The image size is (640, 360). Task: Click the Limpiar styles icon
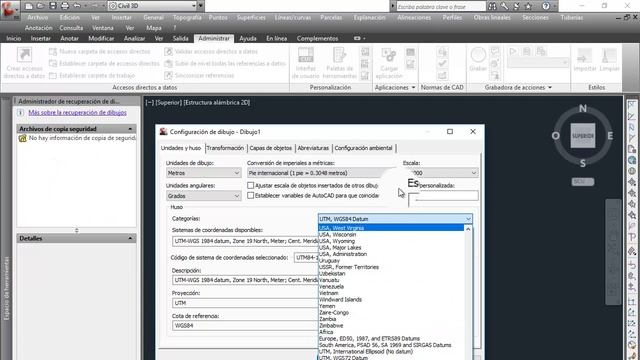609,55
